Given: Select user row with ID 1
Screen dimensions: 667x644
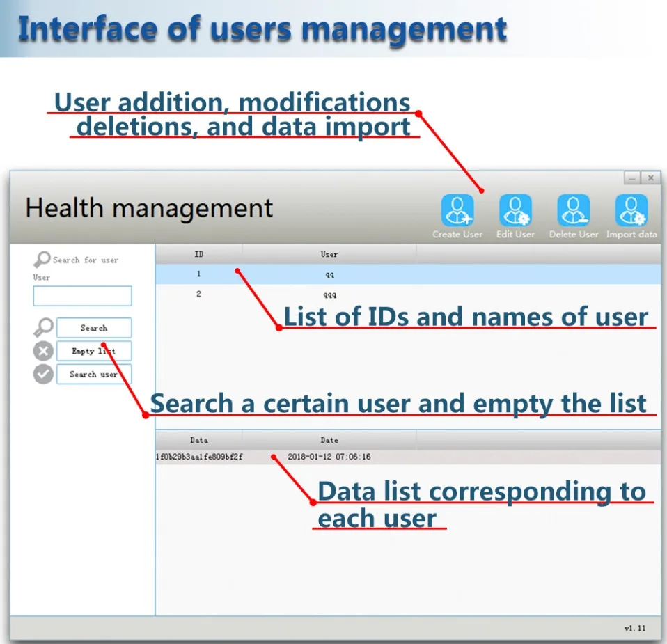Looking at the screenshot, I should [x=408, y=274].
